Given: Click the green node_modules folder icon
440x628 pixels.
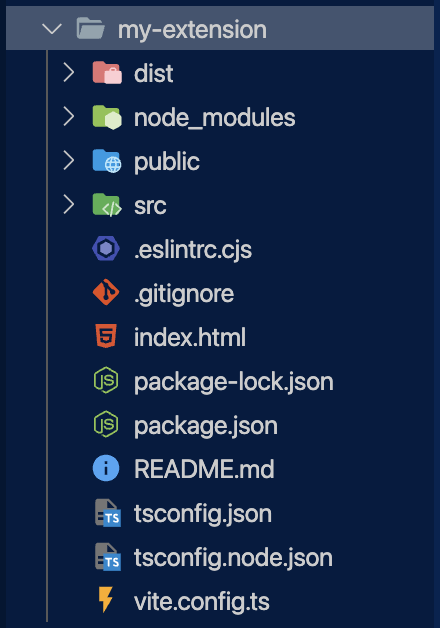Looking at the screenshot, I should click(x=107, y=117).
